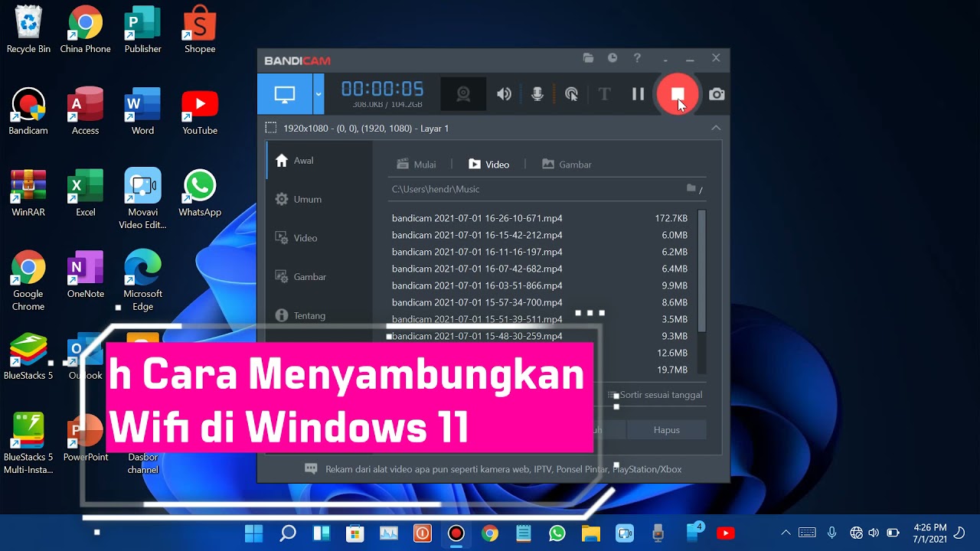Open Bandicam output folder icon in title bar

[588, 58]
